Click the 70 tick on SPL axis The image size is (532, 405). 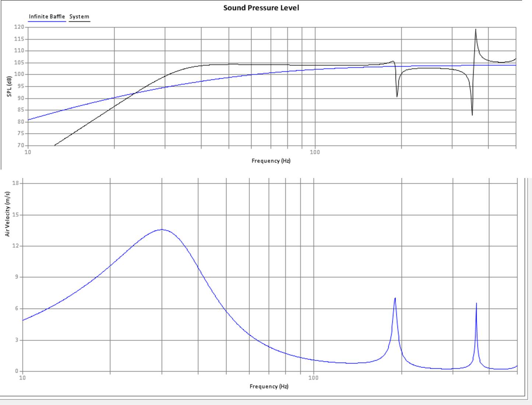21,145
